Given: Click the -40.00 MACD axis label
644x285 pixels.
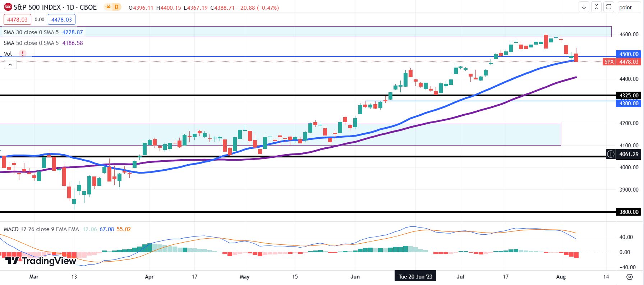Looking at the screenshot, I should pos(627,267).
